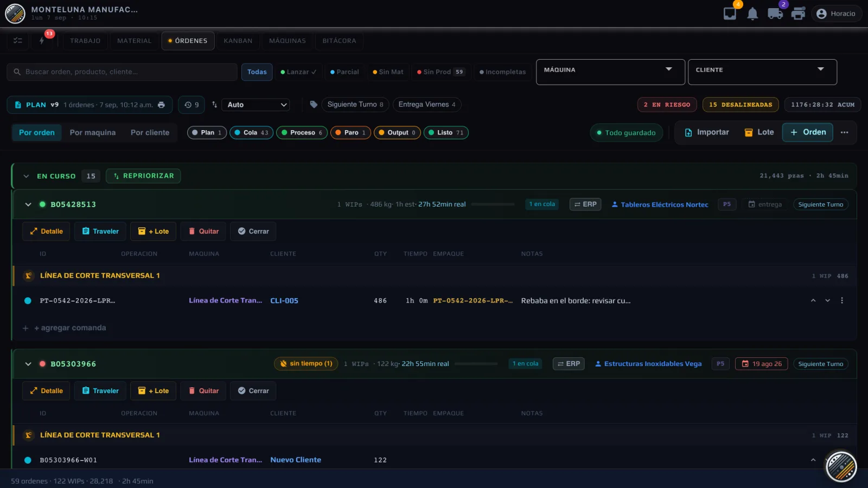Open the tablet notifications icon with badge 4
Image resolution: width=868 pixels, height=488 pixels.
tap(730, 14)
